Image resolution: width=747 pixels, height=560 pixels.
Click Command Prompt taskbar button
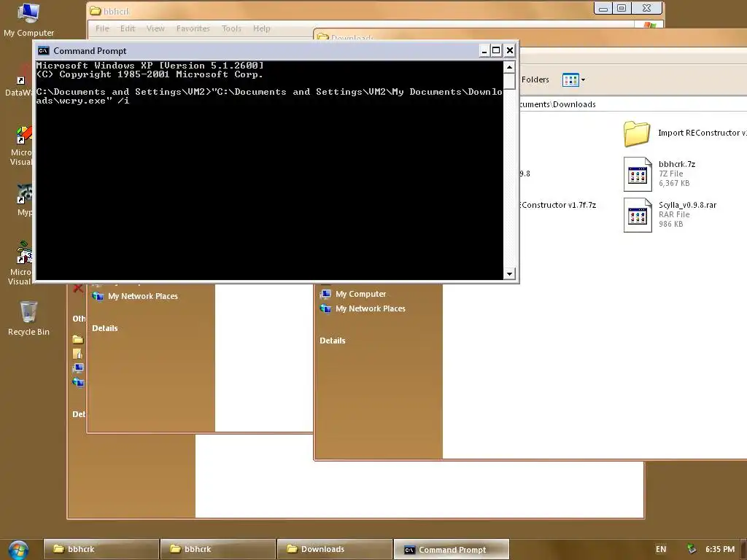451,550
